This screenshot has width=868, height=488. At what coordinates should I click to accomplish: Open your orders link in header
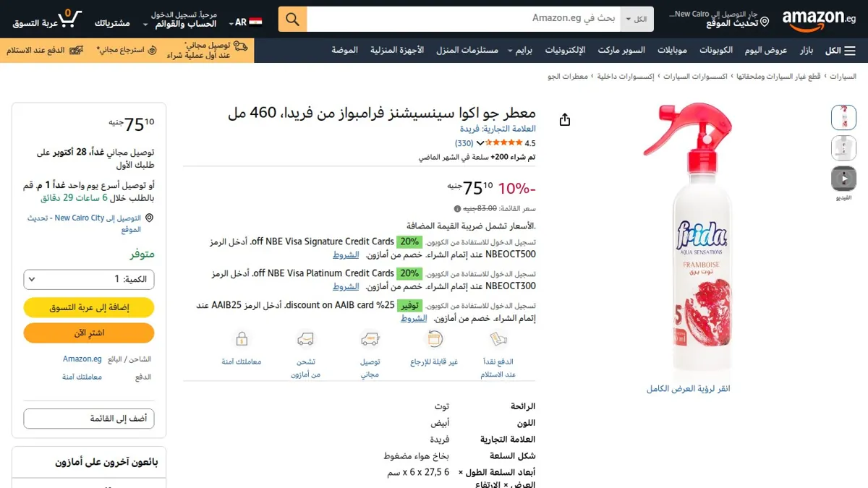[x=112, y=23]
